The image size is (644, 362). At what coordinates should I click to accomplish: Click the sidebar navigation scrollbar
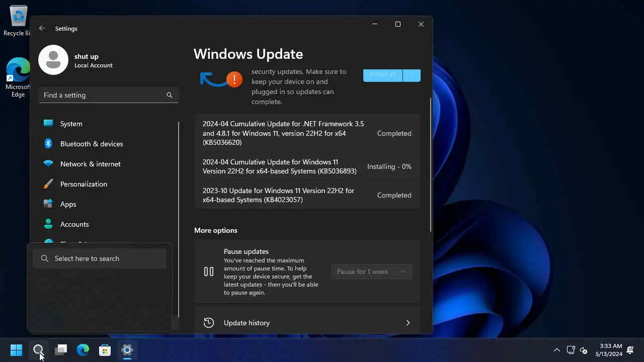click(179, 219)
